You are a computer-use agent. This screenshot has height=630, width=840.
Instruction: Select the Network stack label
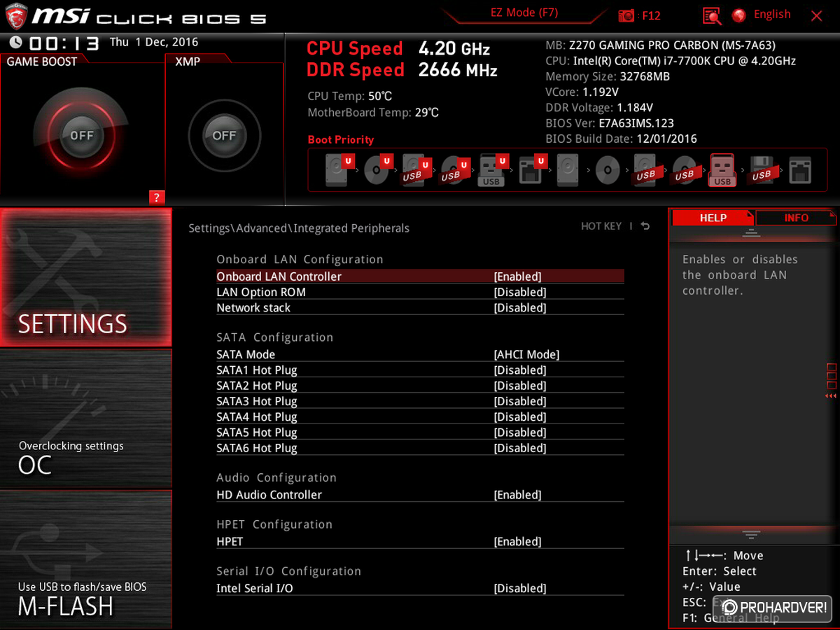point(253,307)
